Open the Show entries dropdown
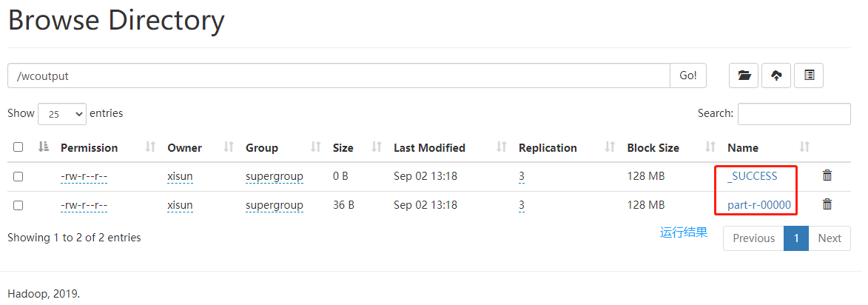This screenshot has width=868, height=305. coord(62,114)
